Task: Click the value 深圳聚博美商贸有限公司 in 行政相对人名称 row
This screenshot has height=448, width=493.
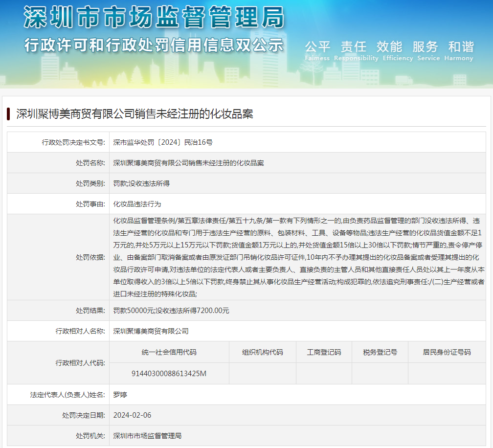Action: point(151,331)
